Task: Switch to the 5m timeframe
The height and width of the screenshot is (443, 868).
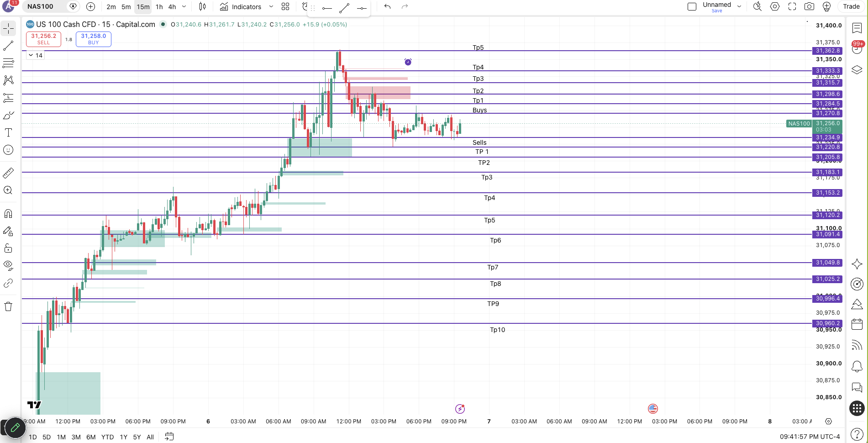Action: pyautogui.click(x=126, y=7)
